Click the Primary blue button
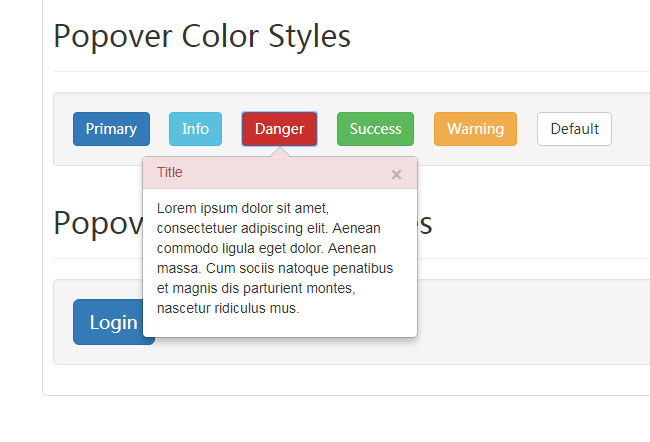The width and height of the screenshot is (650, 442). [x=111, y=129]
